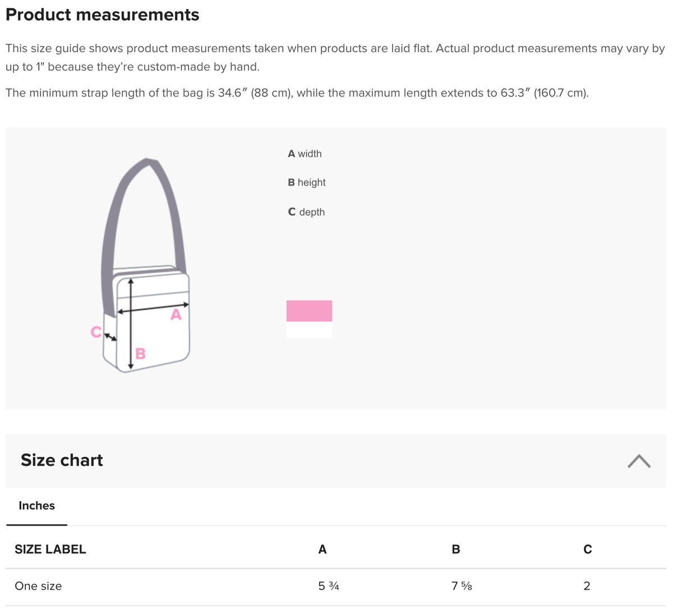
Task: Click the depth value of 2 inches
Action: point(587,586)
